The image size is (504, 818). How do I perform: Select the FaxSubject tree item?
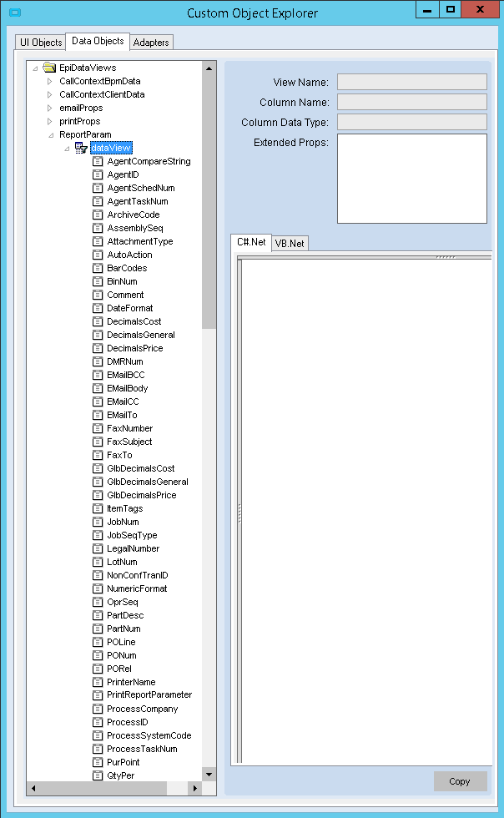(129, 442)
